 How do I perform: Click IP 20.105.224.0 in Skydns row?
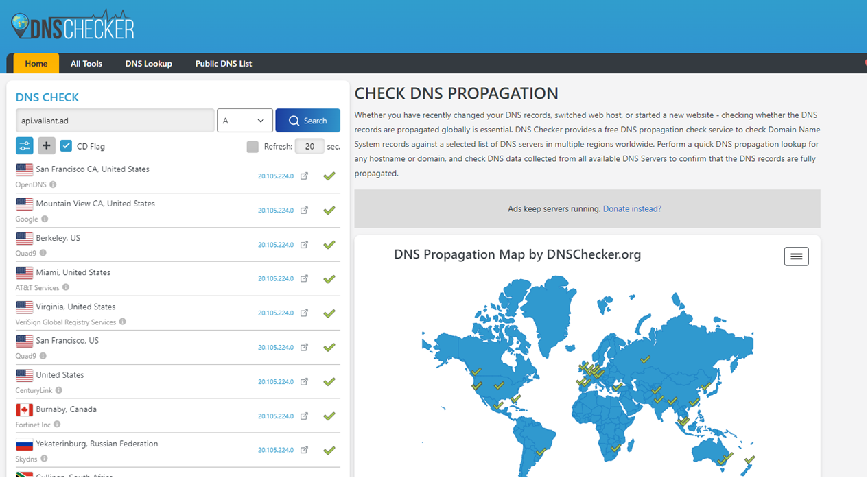coord(276,451)
